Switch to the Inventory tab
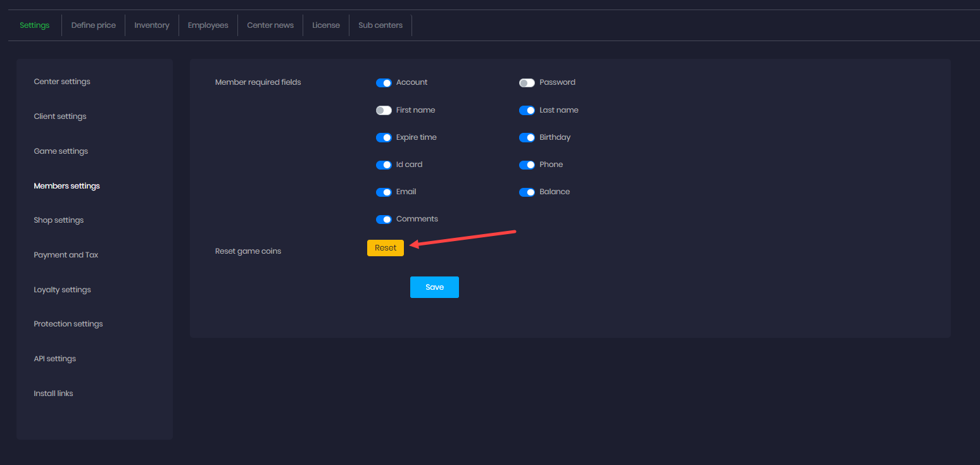 pos(152,25)
